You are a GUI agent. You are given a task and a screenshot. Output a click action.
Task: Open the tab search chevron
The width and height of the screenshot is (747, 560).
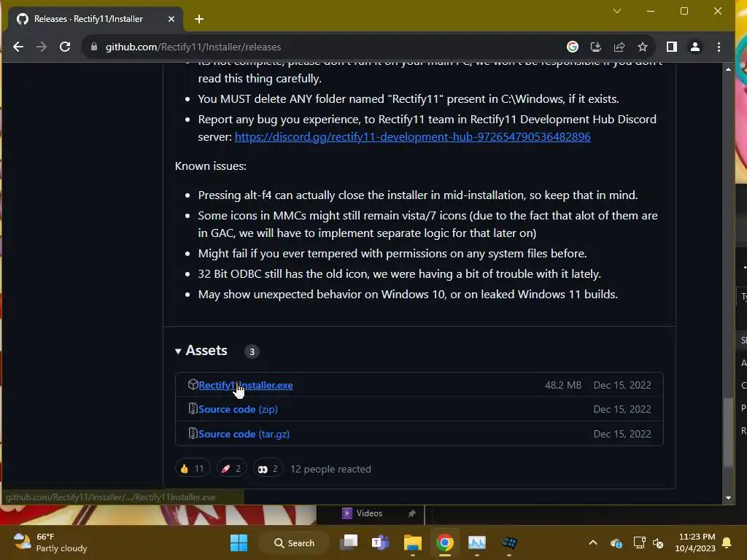click(x=617, y=11)
